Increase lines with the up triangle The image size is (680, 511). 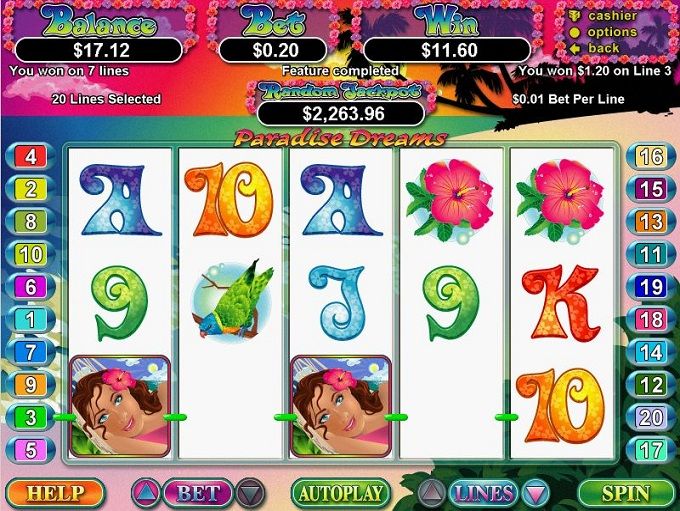click(x=431, y=493)
